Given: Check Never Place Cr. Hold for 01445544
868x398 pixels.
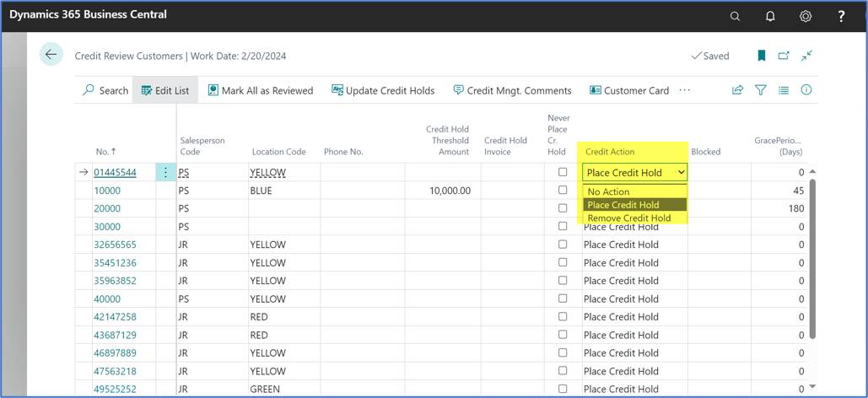Looking at the screenshot, I should pos(563,172).
